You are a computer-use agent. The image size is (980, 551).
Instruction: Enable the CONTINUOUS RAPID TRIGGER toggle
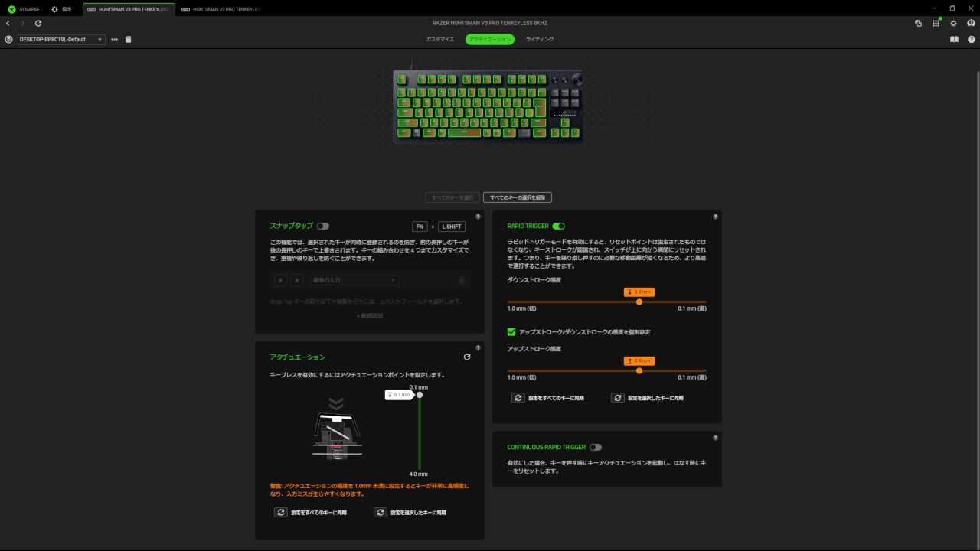595,447
